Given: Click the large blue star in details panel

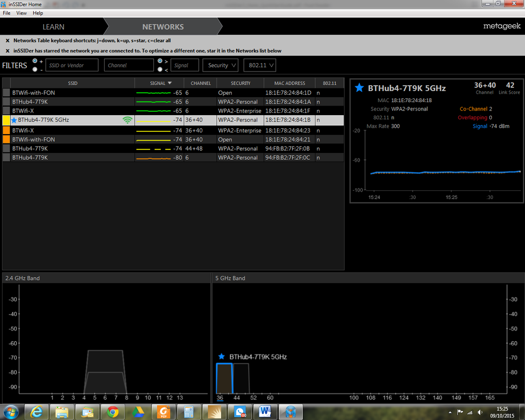Looking at the screenshot, I should [x=359, y=88].
